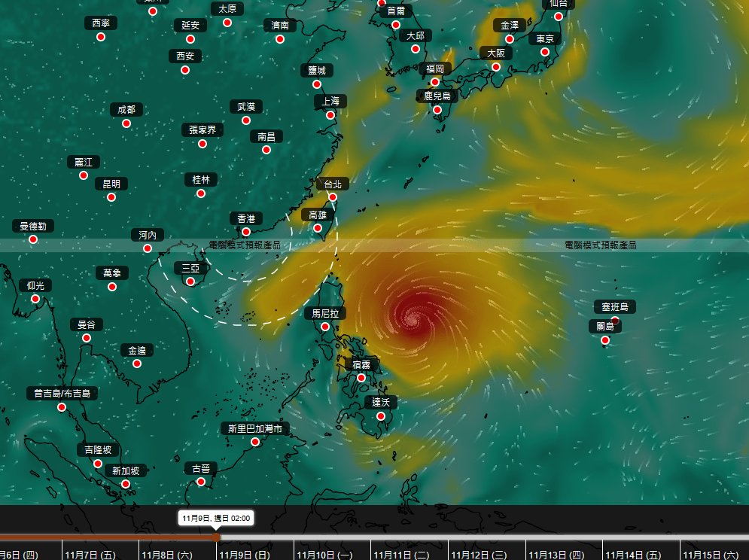The image size is (749, 560).
Task: Select the Cebu (宿霧) city label
Action: (361, 364)
